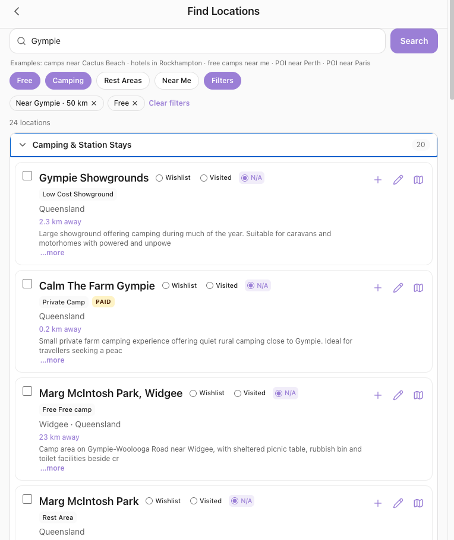Viewport: 454px width, 540px height.
Task: Toggle the Near Me filter pill
Action: [177, 81]
